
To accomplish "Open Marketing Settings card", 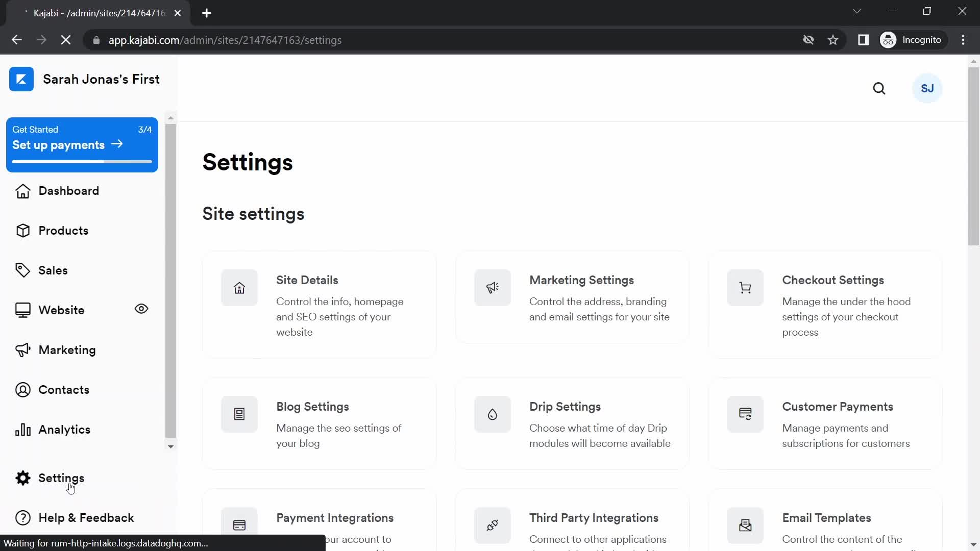I will 572,297.
